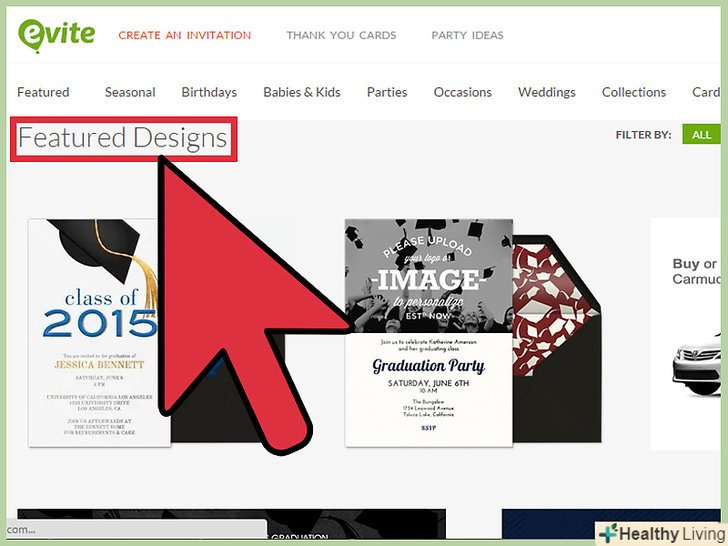Go to Thank You Cards
The width and height of the screenshot is (728, 546).
tap(341, 35)
